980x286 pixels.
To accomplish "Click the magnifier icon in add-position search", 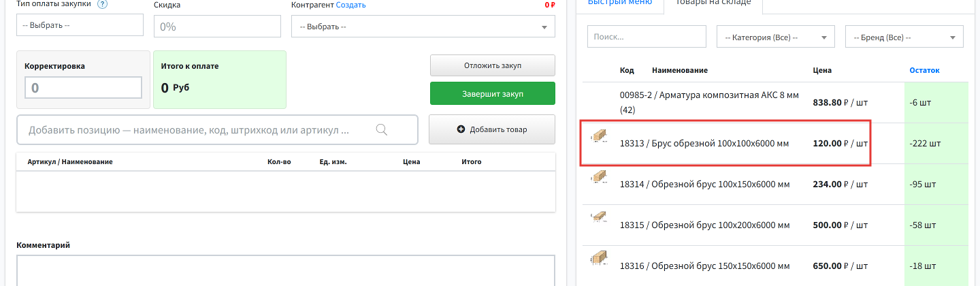I will click(x=381, y=129).
